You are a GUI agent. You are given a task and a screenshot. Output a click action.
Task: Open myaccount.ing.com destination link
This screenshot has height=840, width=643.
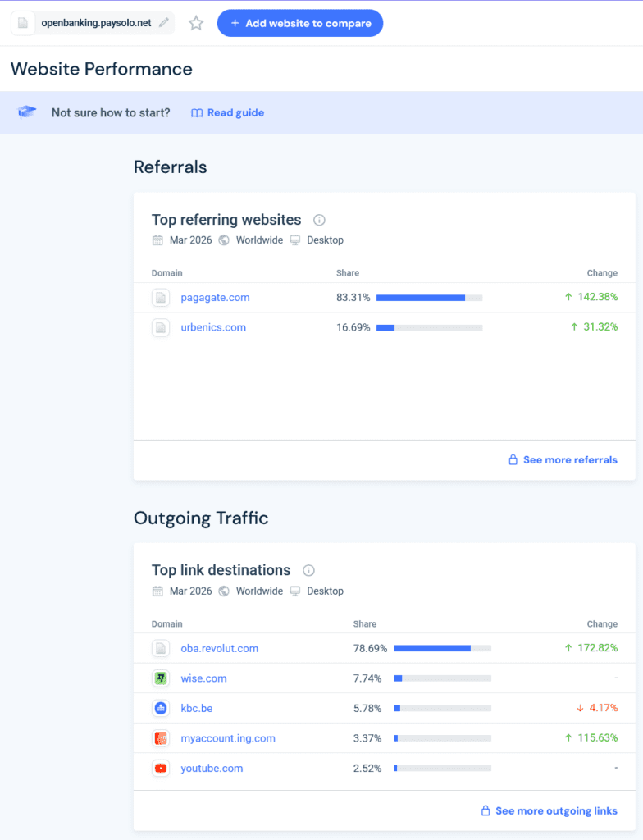[228, 738]
